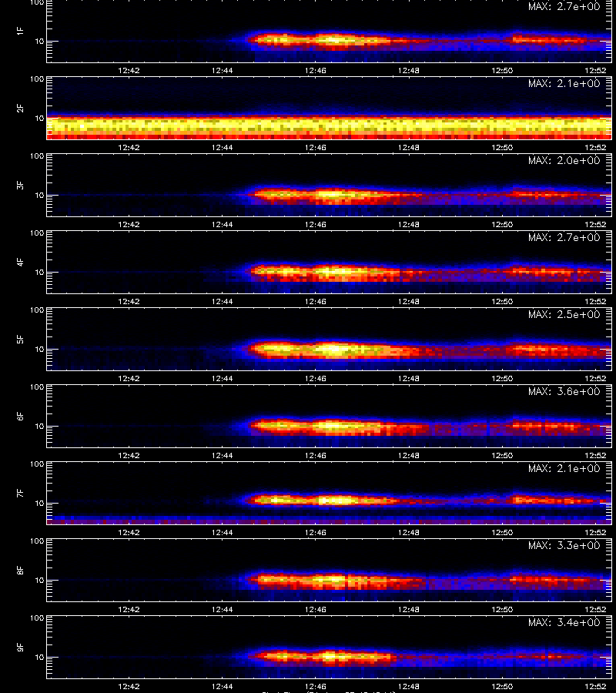
Task: Click the y-axis 100 label of panel 8F
Action: coord(37,541)
